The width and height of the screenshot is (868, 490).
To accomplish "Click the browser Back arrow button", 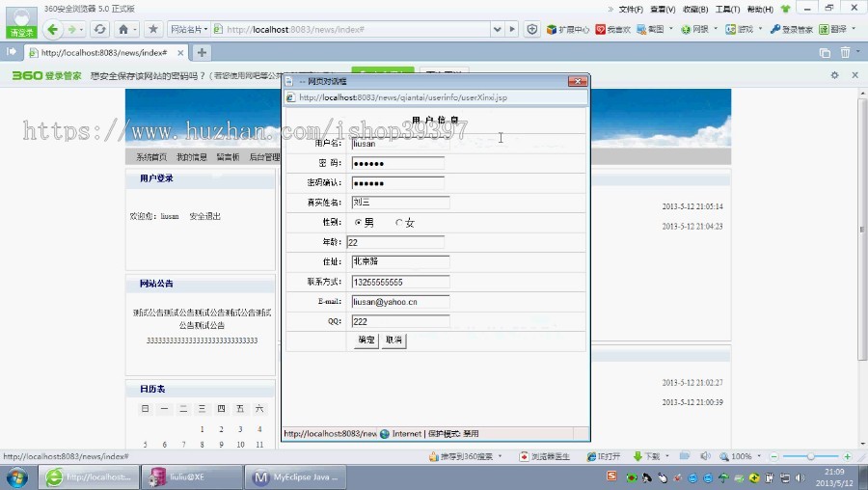I will pyautogui.click(x=53, y=29).
